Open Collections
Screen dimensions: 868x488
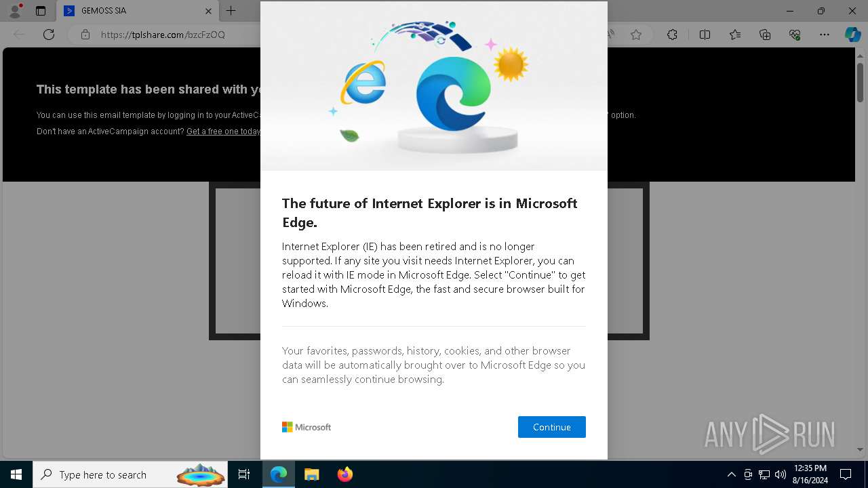pos(765,35)
